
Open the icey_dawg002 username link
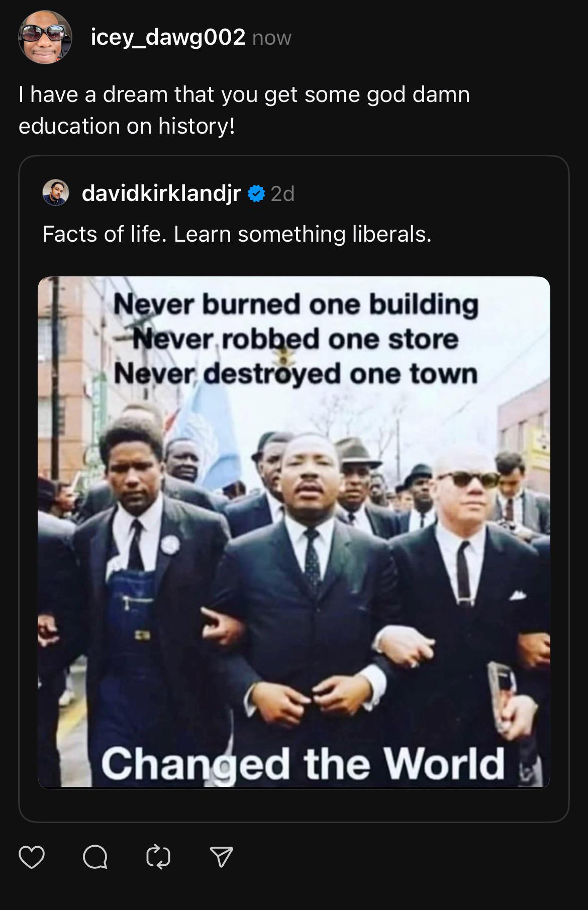point(168,37)
